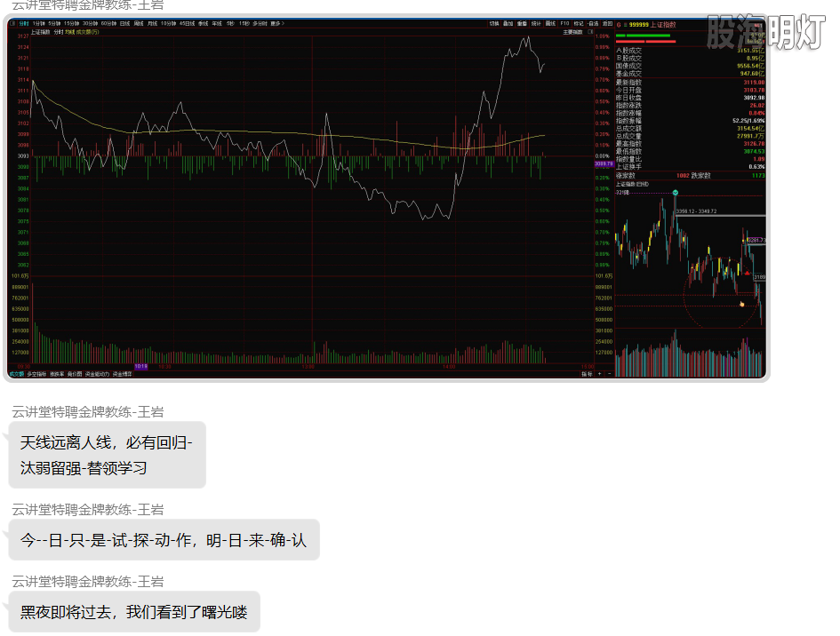Click the 999999 上证指数 title
This screenshot has width=840, height=636.
click(652, 25)
